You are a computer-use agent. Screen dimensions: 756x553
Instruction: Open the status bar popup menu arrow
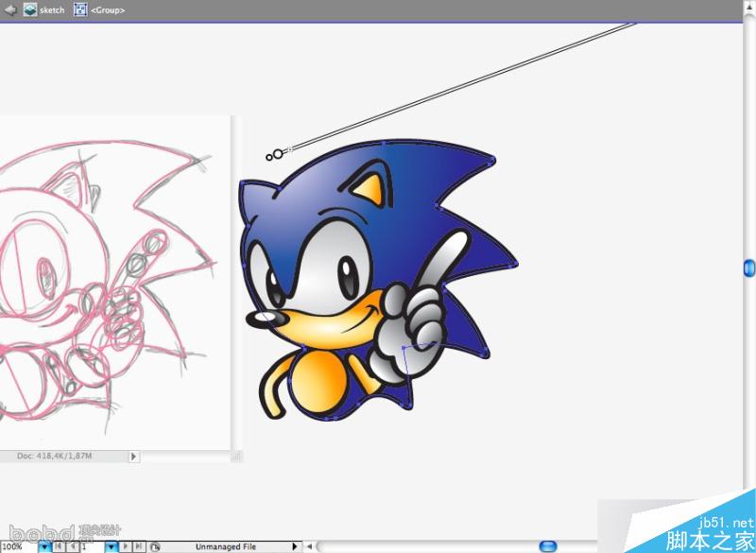295,546
